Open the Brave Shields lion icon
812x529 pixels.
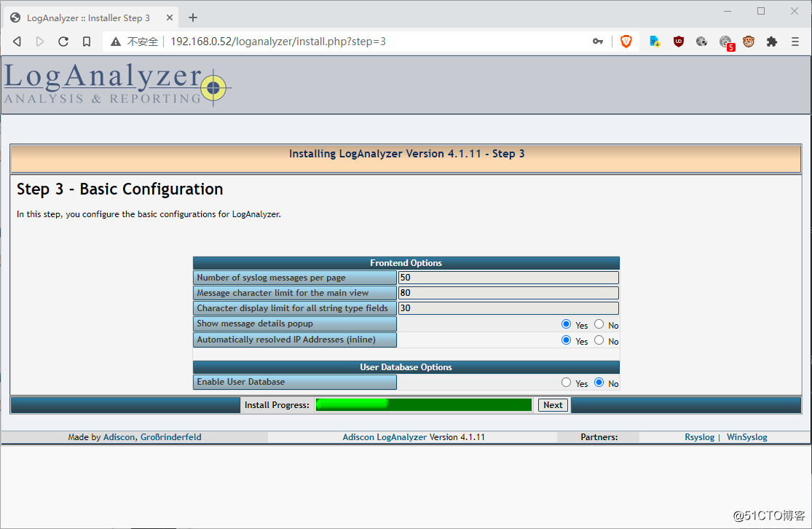coord(626,42)
